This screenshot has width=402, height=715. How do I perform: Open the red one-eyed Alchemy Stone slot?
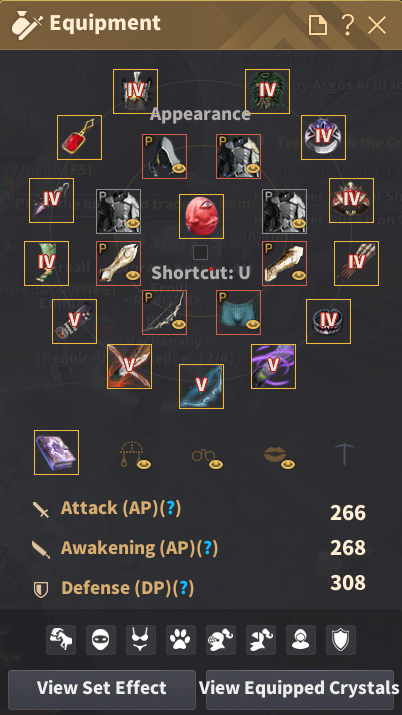201,217
